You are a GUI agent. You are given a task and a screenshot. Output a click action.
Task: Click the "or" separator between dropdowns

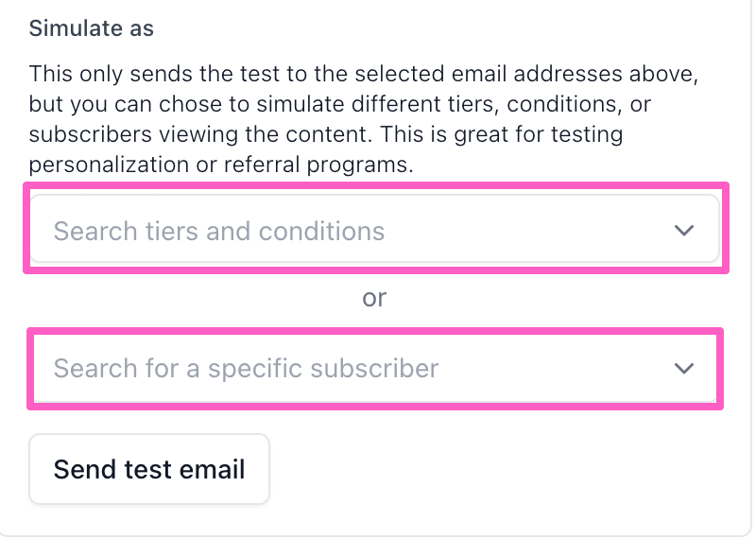(374, 298)
